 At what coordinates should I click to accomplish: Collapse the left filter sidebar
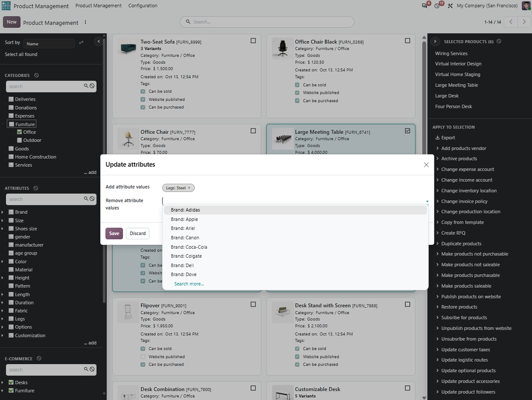(99, 41)
